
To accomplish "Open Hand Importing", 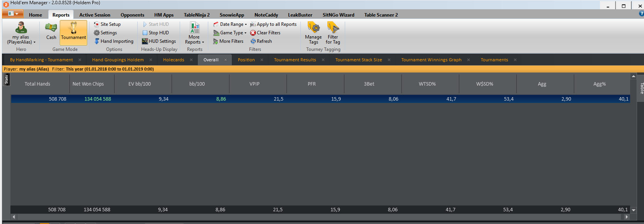I will coord(114,41).
